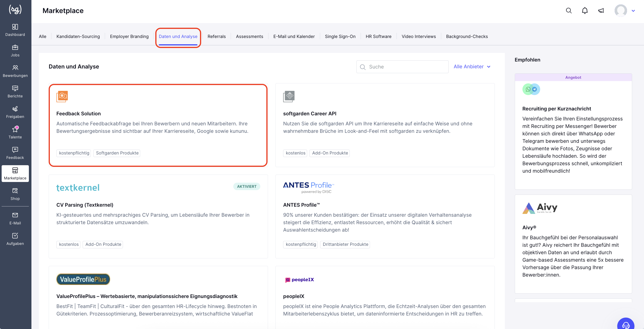The width and height of the screenshot is (644, 329).
Task: Click Add-On Produkte tag on Career API
Action: pos(329,153)
